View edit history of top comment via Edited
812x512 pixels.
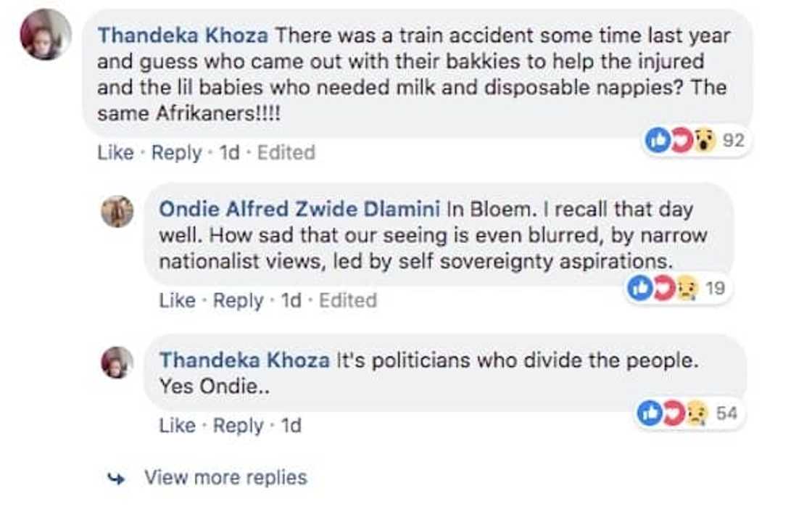pos(286,153)
